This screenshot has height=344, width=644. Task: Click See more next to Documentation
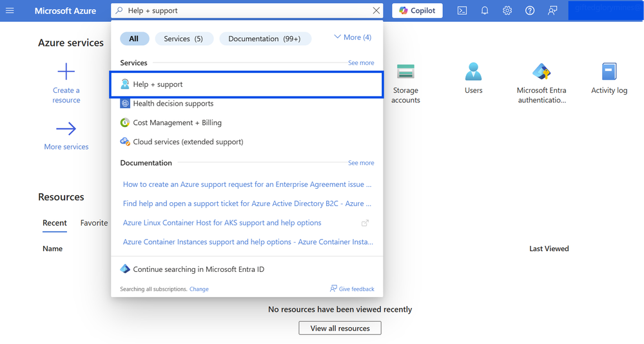tap(361, 163)
